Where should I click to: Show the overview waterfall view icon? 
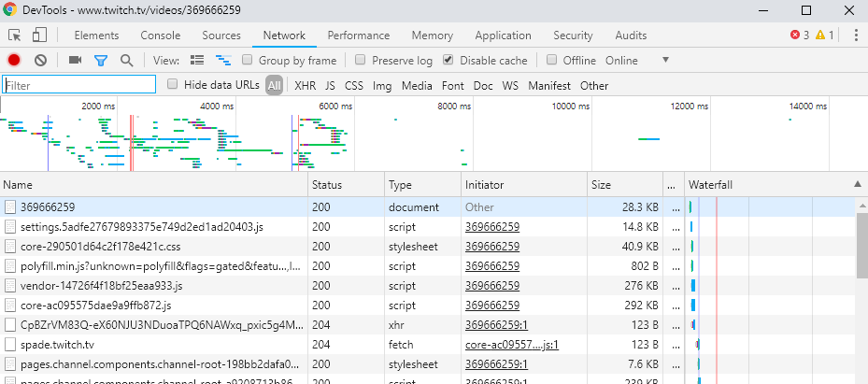(223, 61)
